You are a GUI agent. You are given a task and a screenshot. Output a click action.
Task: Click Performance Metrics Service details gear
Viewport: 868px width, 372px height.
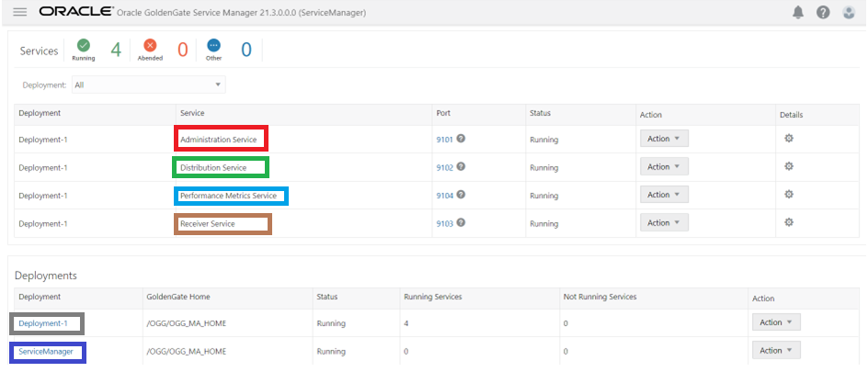click(788, 195)
